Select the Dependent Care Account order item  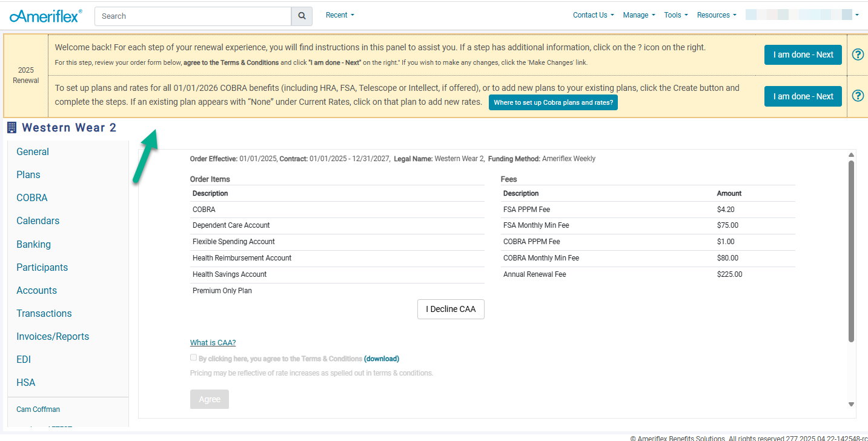pyautogui.click(x=337, y=225)
